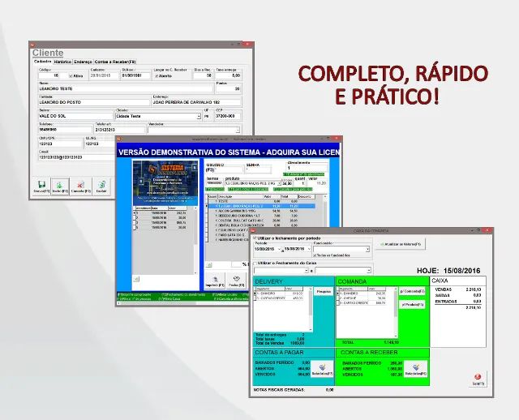Click the Comanda payments list scrollbar

coord(396,312)
